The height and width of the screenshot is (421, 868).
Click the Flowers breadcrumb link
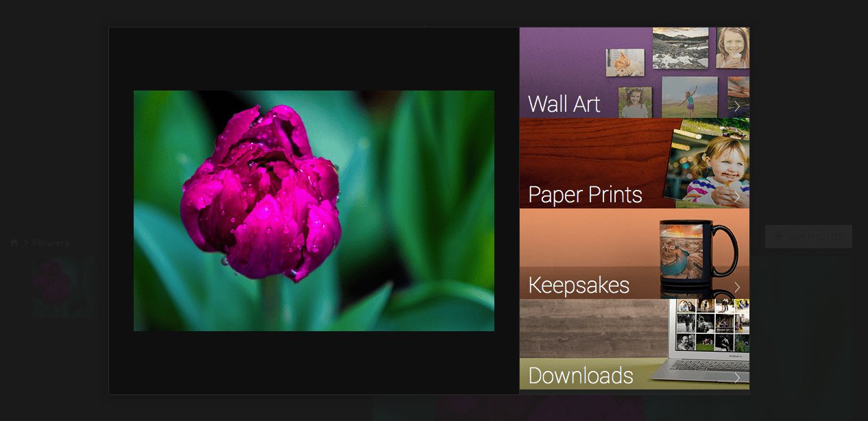click(51, 243)
